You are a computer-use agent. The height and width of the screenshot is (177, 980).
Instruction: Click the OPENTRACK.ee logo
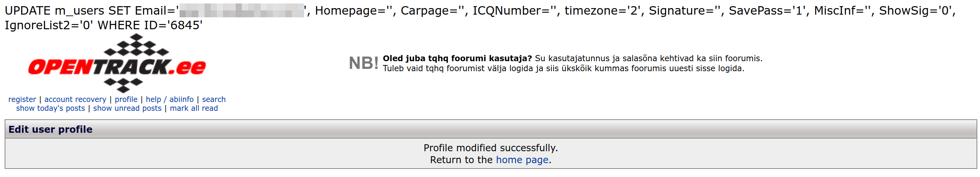coord(117,63)
